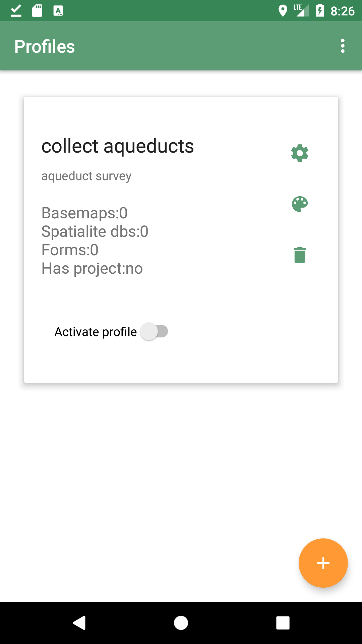Open the three-dot overflow menu

point(343,46)
